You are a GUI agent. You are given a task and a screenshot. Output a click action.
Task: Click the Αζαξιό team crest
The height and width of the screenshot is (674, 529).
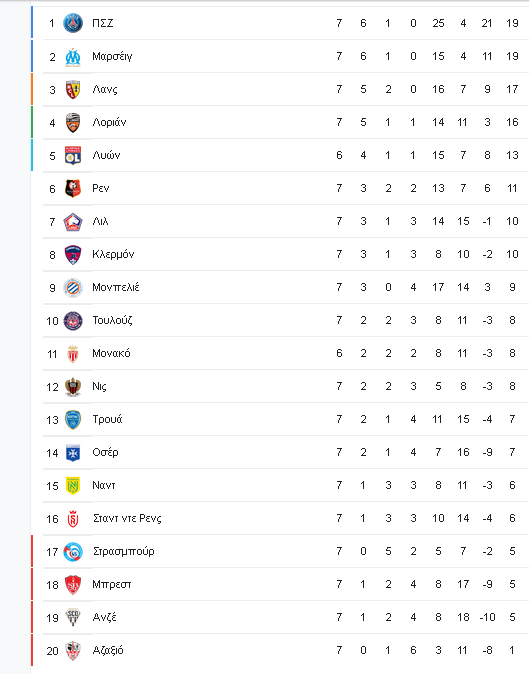[73, 651]
